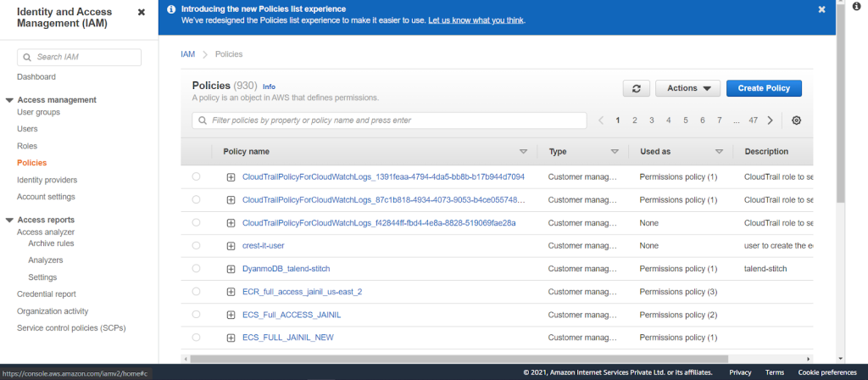The height and width of the screenshot is (380, 868).
Task: Sort by the Used as column arrow
Action: (719, 152)
